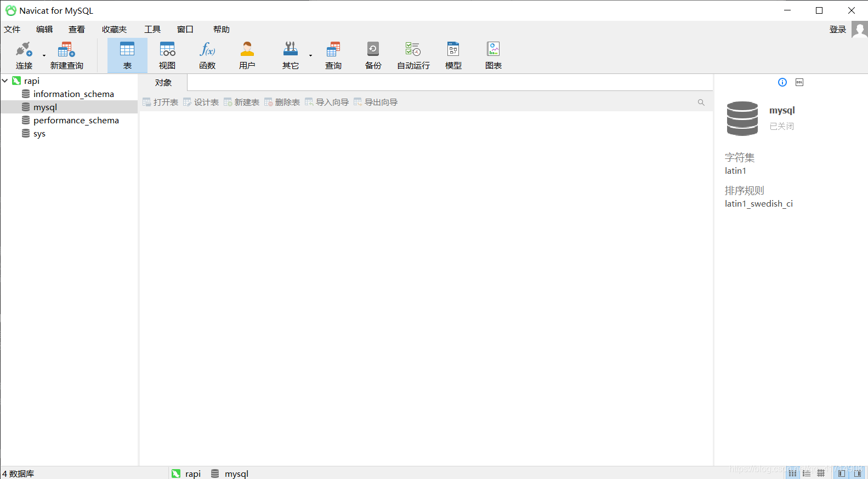This screenshot has width=868, height=479.
Task: Show the DDL panel icon
Action: (x=799, y=82)
